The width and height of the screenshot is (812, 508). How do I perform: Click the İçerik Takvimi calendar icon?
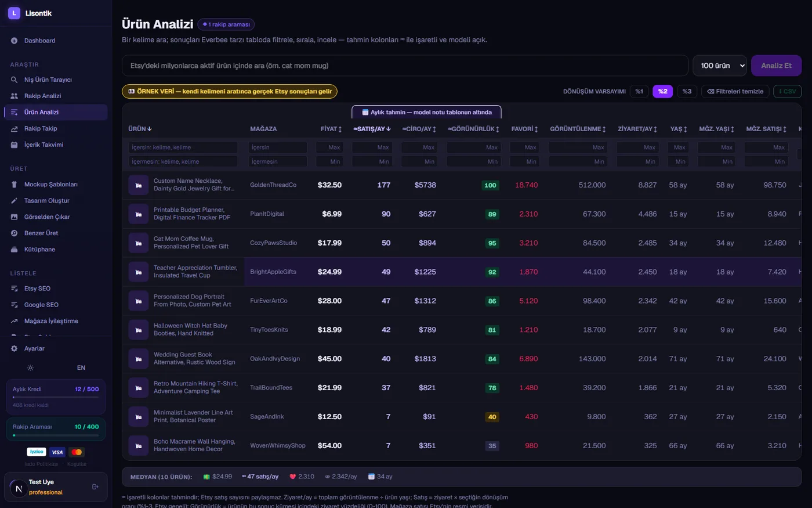click(14, 145)
